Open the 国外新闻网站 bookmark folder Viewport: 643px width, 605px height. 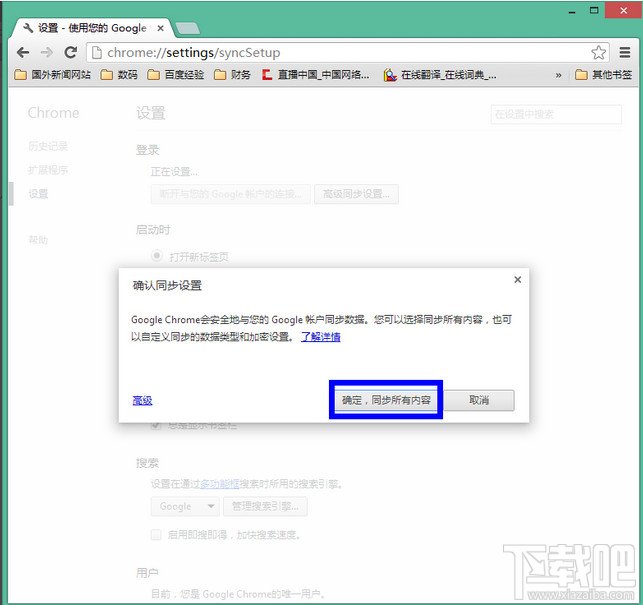click(x=52, y=75)
